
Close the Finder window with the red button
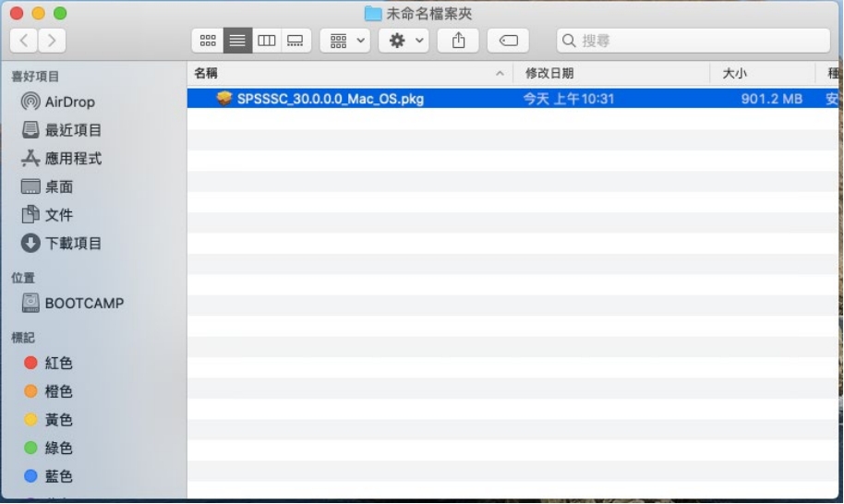pyautogui.click(x=17, y=13)
